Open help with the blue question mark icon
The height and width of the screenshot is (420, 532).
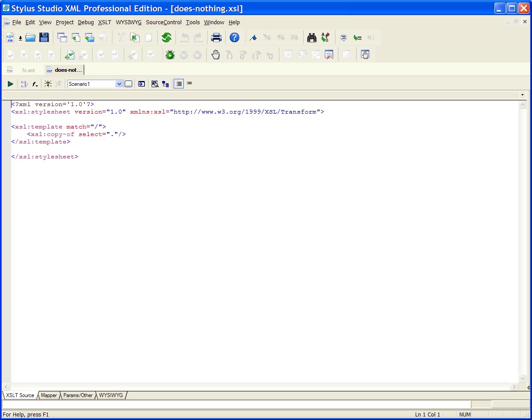[234, 38]
